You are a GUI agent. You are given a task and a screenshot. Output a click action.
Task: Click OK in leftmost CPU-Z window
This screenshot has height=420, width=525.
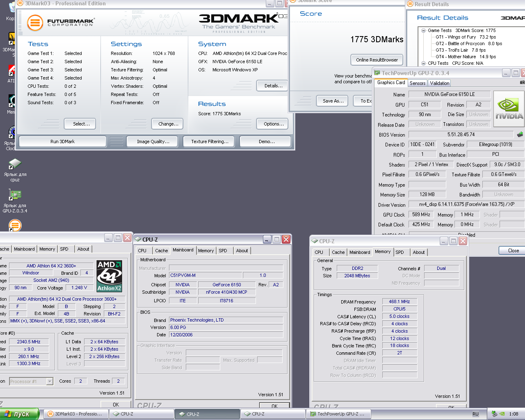click(x=116, y=404)
